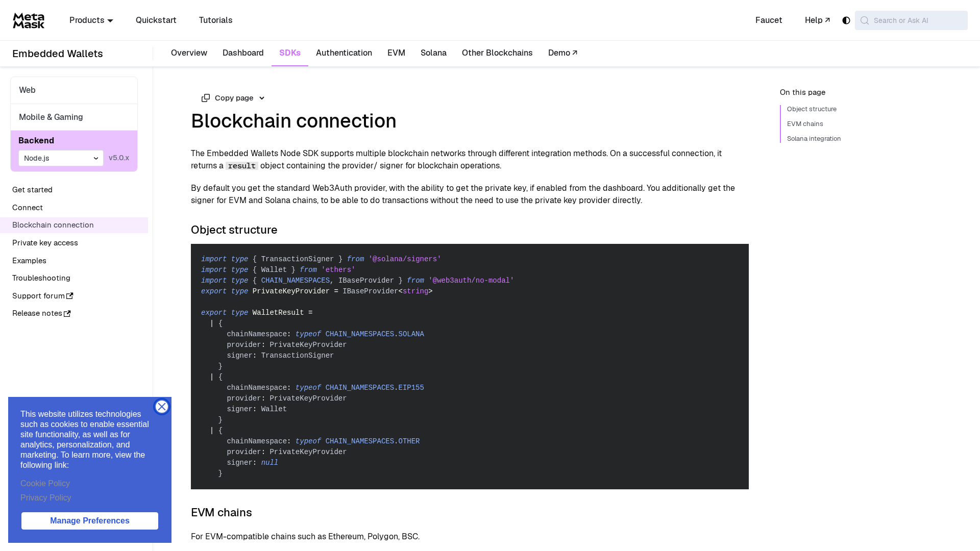Select the Backend category
The image size is (980, 551).
click(x=36, y=140)
